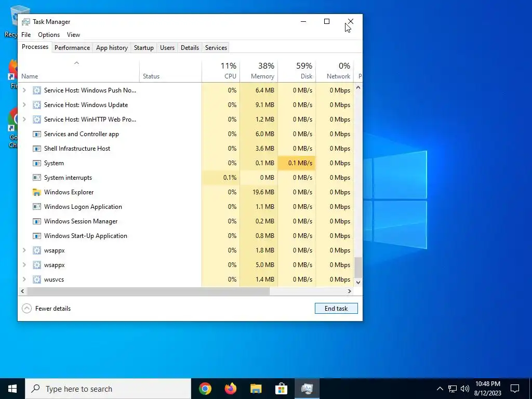Click the scroll up arrow of process list
Image resolution: width=532 pixels, height=399 pixels.
[x=358, y=87]
